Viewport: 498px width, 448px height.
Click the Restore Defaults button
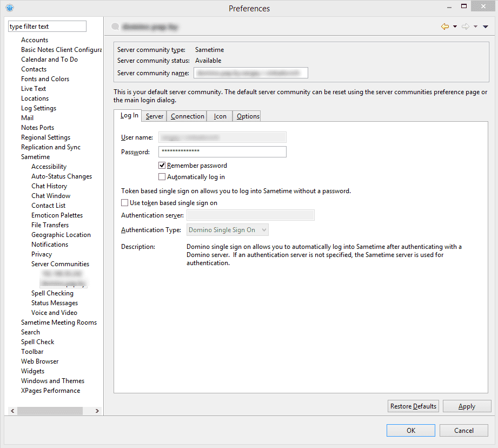(413, 406)
